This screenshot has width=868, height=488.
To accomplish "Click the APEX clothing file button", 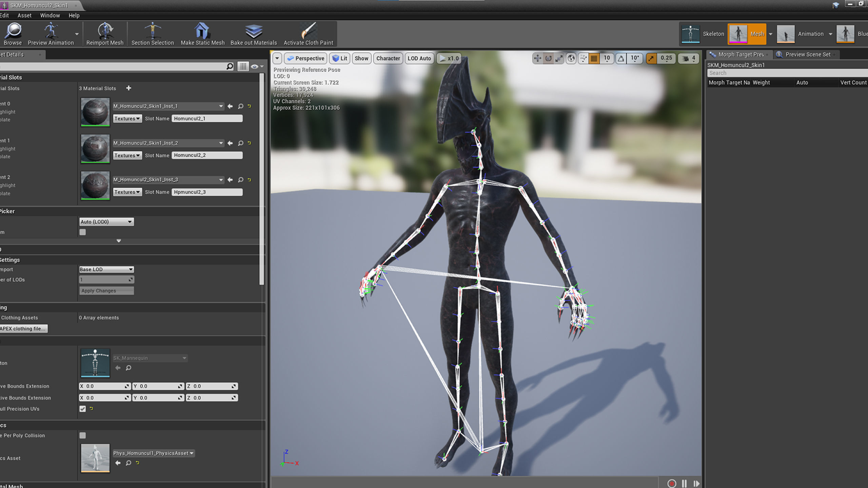I will [23, 328].
